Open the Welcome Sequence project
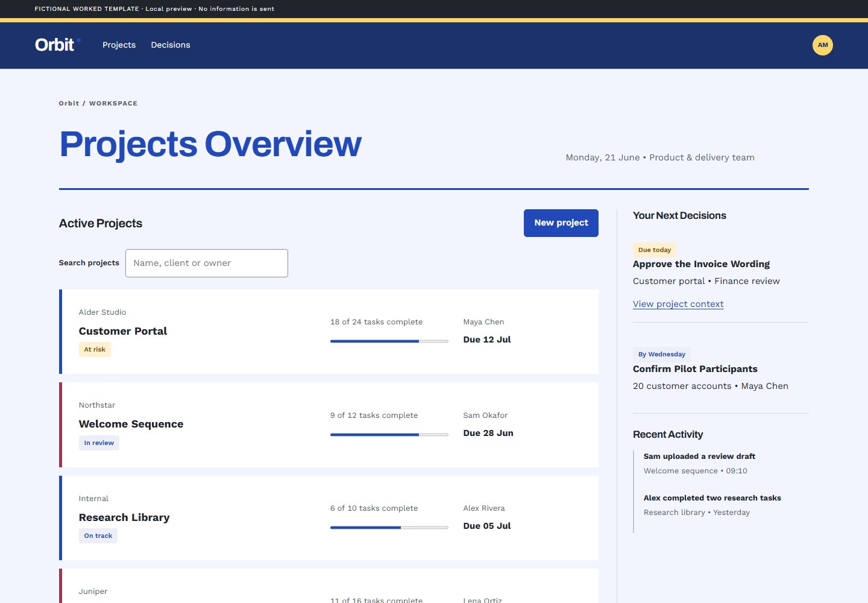 pyautogui.click(x=131, y=424)
